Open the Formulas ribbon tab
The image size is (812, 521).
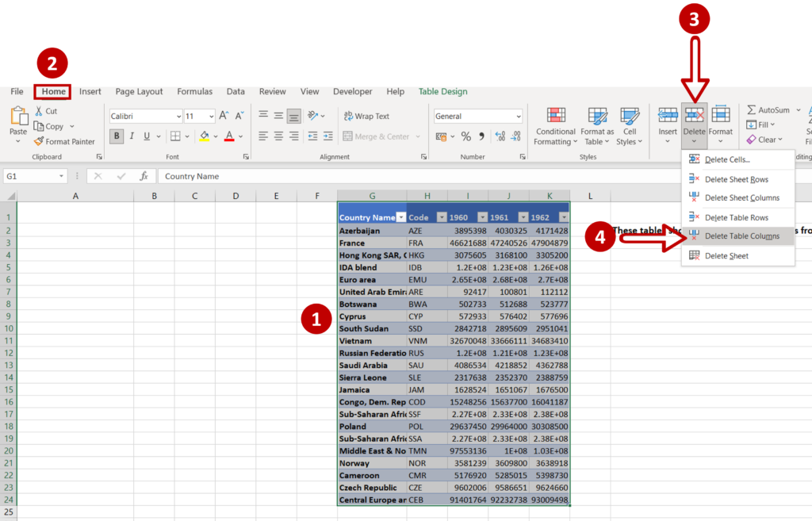(194, 91)
